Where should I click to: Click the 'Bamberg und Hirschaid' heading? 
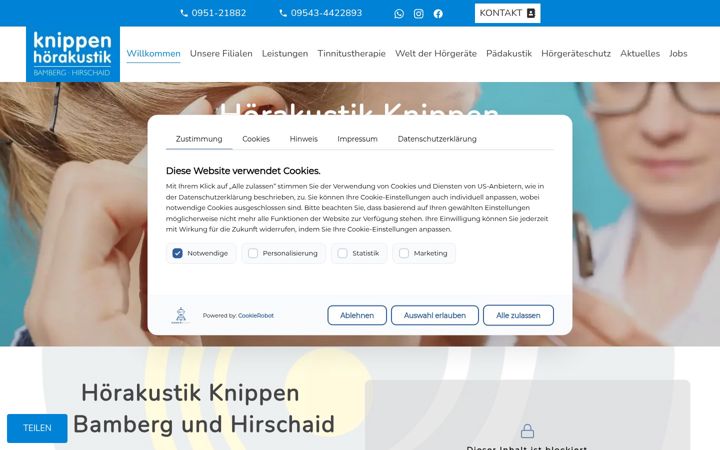(x=204, y=424)
